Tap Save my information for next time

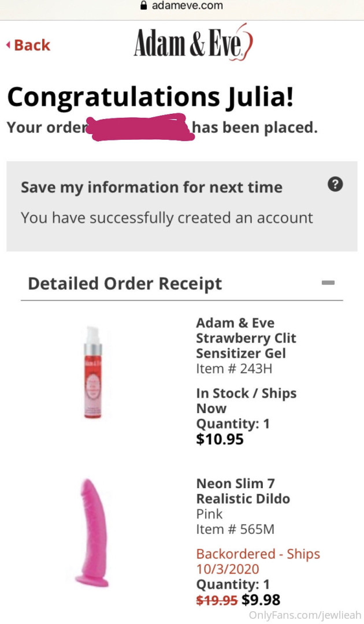tap(151, 187)
